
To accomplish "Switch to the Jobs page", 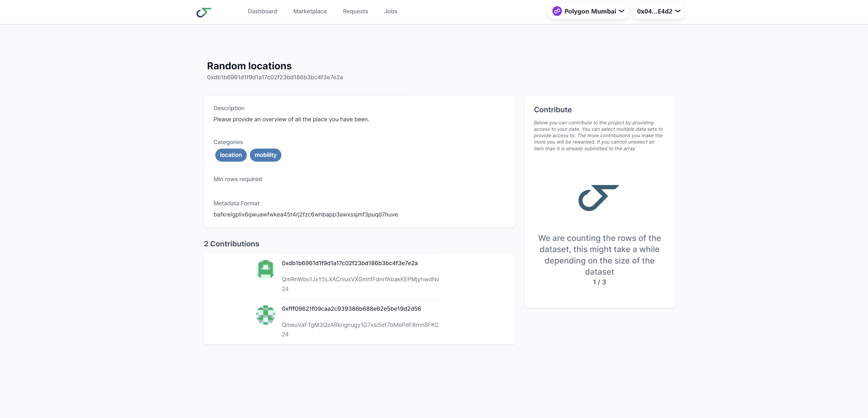I will [x=391, y=11].
